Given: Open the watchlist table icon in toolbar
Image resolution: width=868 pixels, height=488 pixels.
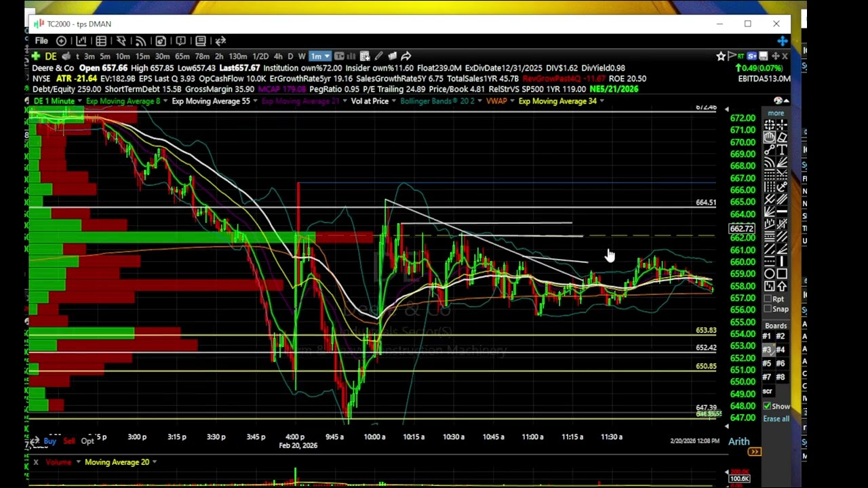Looking at the screenshot, I should (101, 41).
